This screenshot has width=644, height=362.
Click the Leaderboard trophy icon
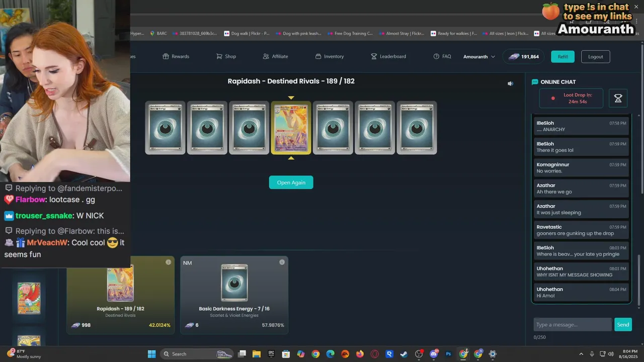click(x=374, y=56)
